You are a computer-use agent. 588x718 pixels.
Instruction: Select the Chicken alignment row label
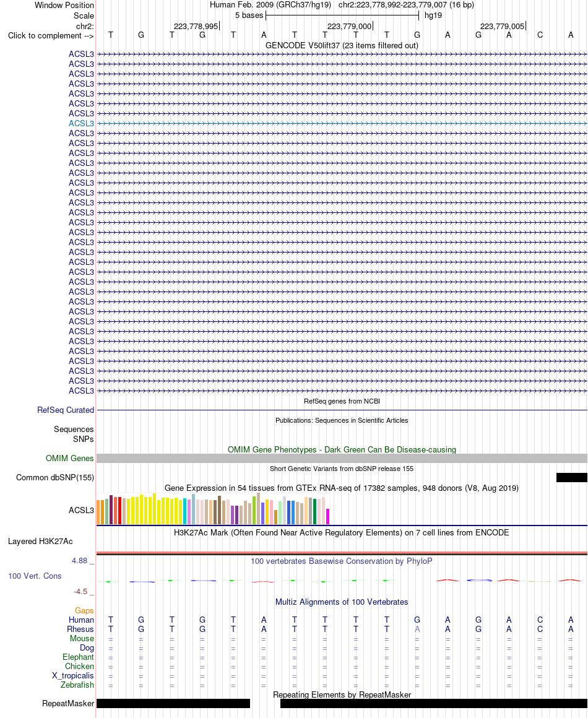coord(80,666)
